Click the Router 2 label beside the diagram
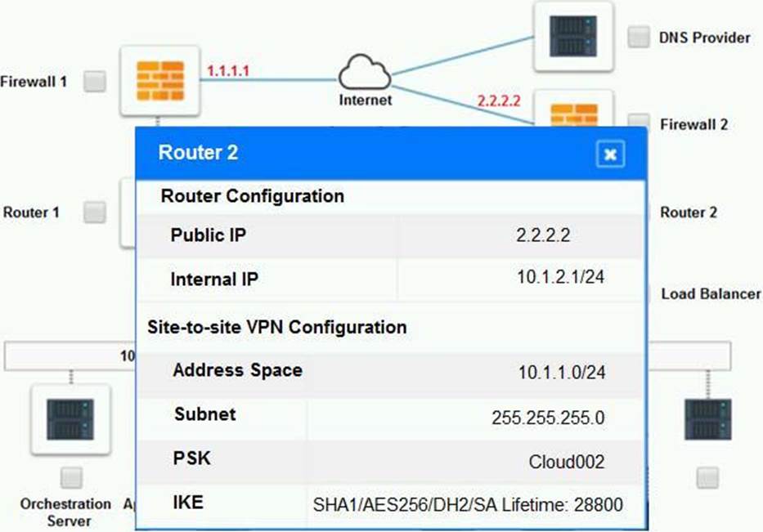Screen dimensions: 763x532 (688, 212)
